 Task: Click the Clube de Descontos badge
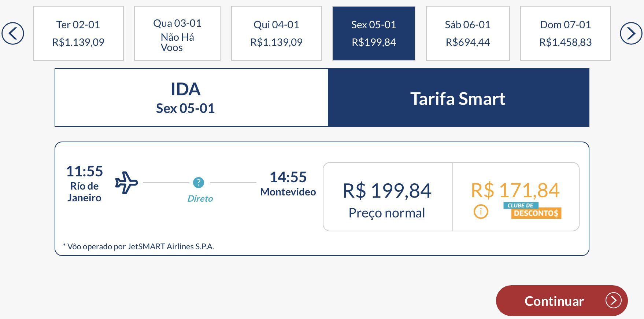(x=533, y=210)
